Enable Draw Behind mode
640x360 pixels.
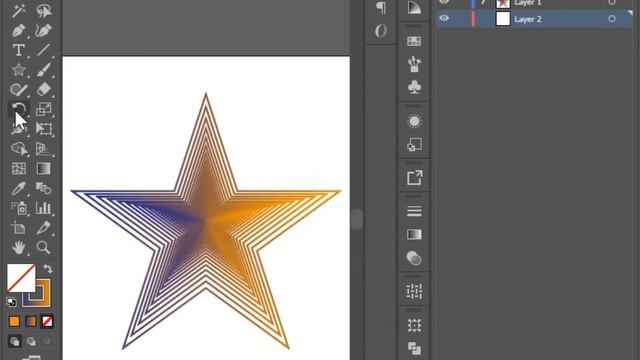coord(31,341)
